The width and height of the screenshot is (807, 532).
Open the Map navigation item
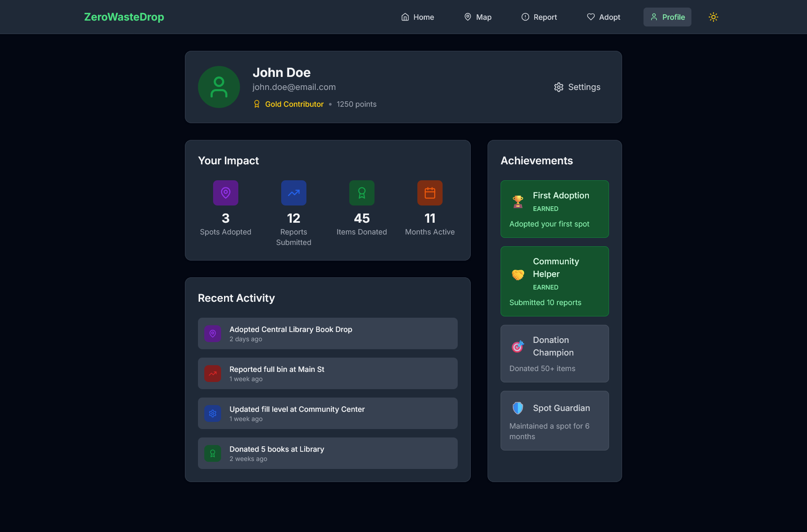point(477,17)
